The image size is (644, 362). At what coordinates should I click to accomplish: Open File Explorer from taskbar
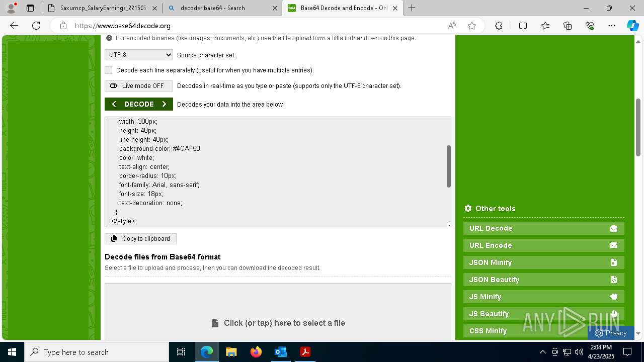click(x=231, y=352)
